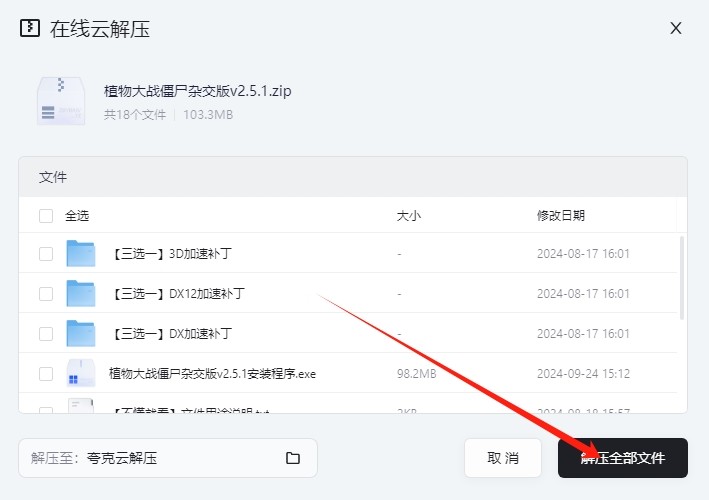Screen dimensions: 709x500
Task: Open the destination folder picker icon
Action: click(x=293, y=458)
